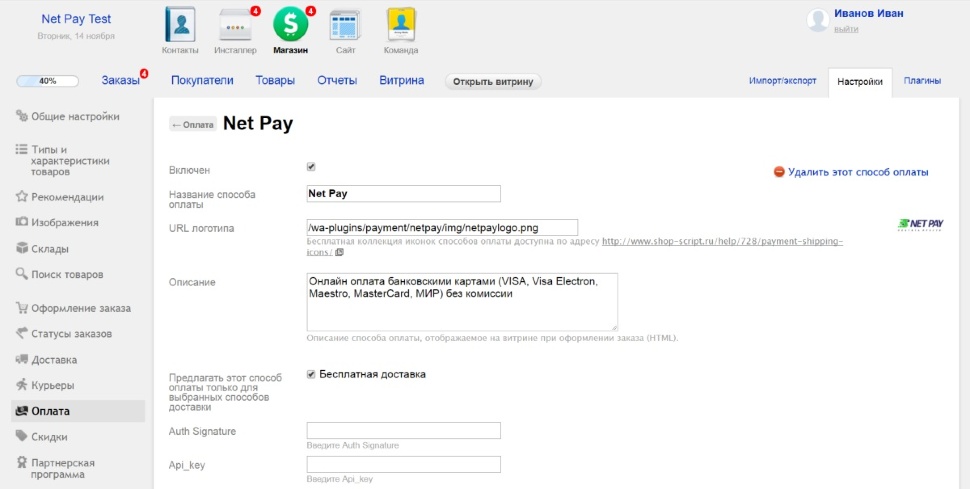Go back via the ← Оплата button
The height and width of the screenshot is (489, 970).
[x=193, y=124]
